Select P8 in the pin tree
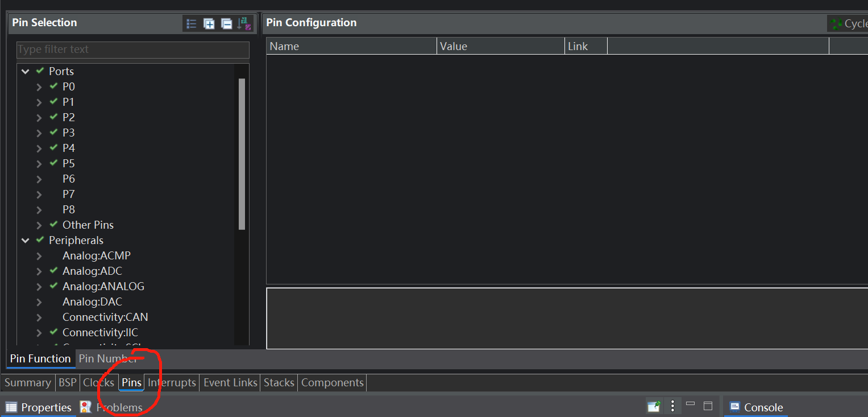Image resolution: width=868 pixels, height=417 pixels. (68, 210)
